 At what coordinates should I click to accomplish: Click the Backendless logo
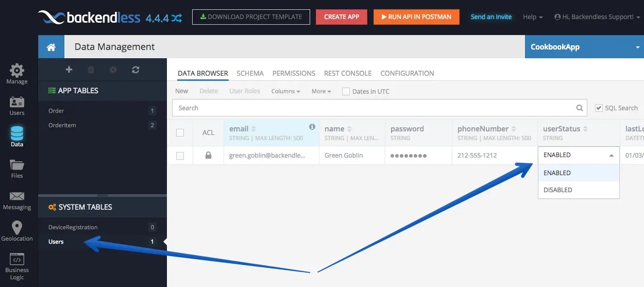tap(89, 18)
